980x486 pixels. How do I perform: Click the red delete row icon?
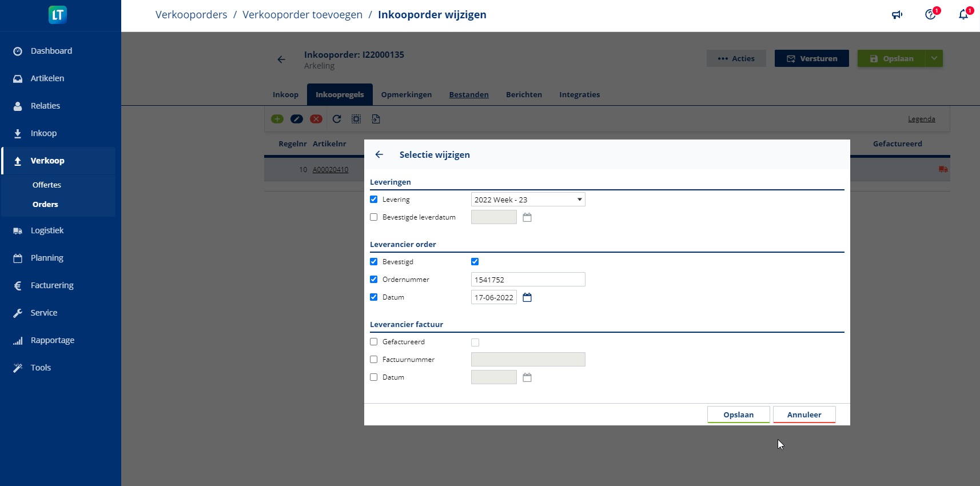[316, 119]
